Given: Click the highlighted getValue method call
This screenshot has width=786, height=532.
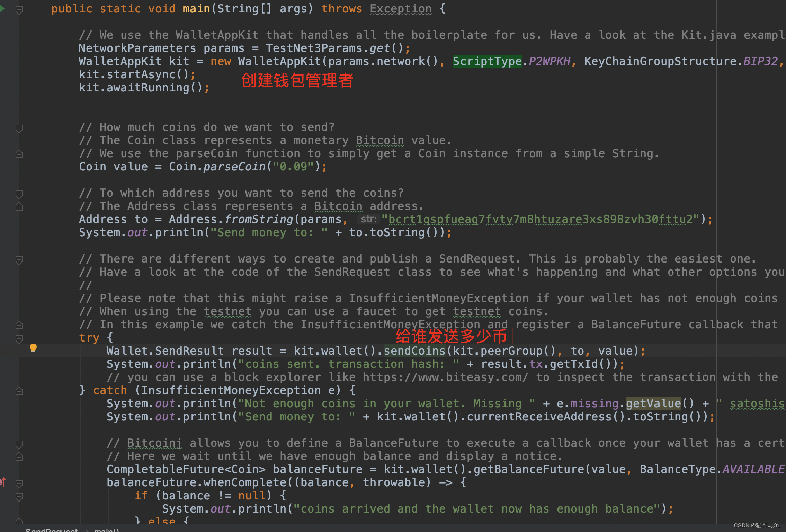Looking at the screenshot, I should [x=653, y=404].
